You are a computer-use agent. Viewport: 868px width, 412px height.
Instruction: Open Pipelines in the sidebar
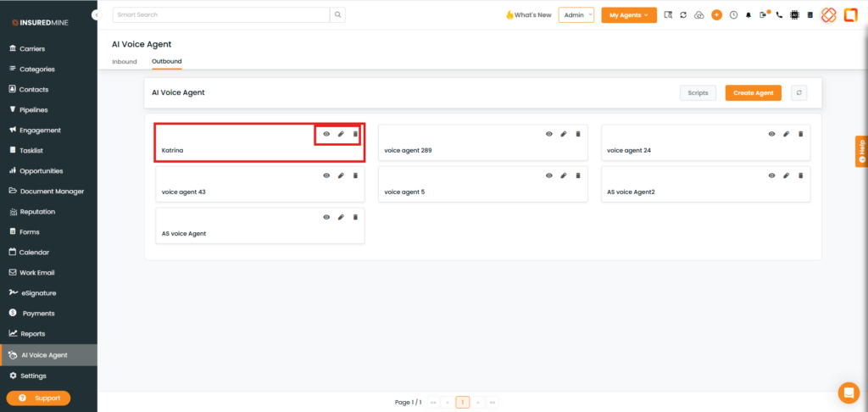33,109
